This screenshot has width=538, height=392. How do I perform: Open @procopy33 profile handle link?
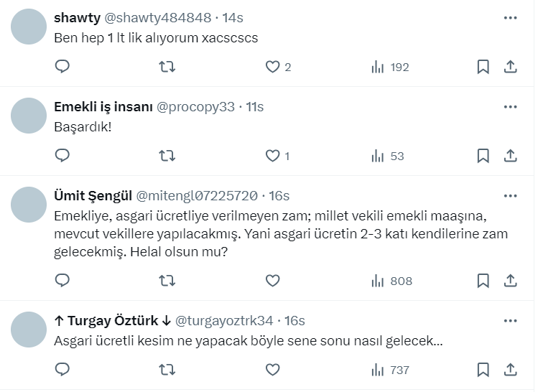(x=195, y=107)
